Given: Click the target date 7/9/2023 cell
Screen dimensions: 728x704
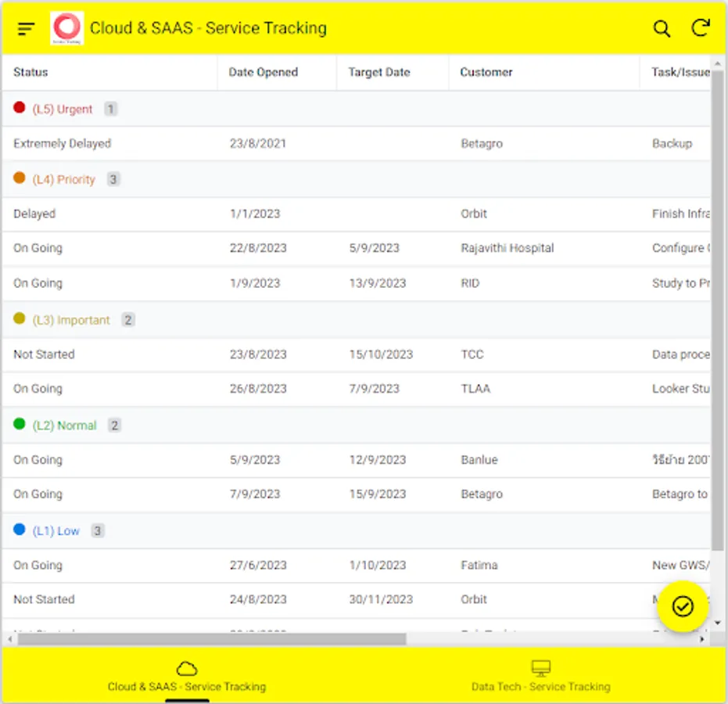Looking at the screenshot, I should point(375,389).
